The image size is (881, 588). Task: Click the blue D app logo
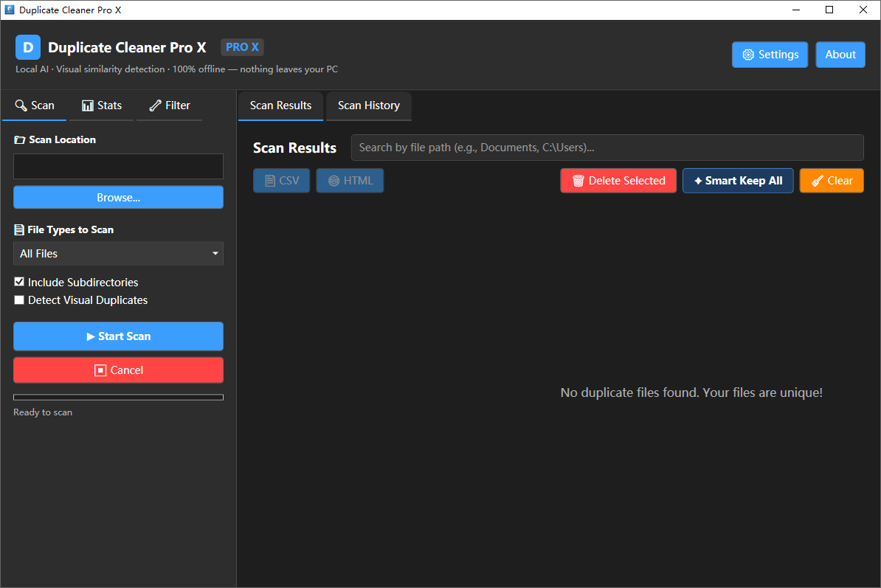(x=27, y=47)
